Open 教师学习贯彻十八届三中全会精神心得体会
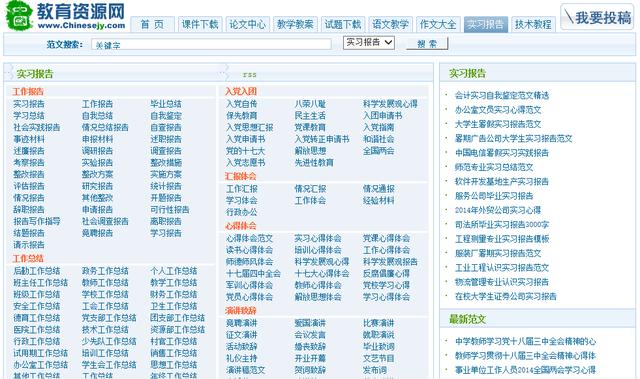This screenshot has width=640, height=379. click(x=525, y=356)
